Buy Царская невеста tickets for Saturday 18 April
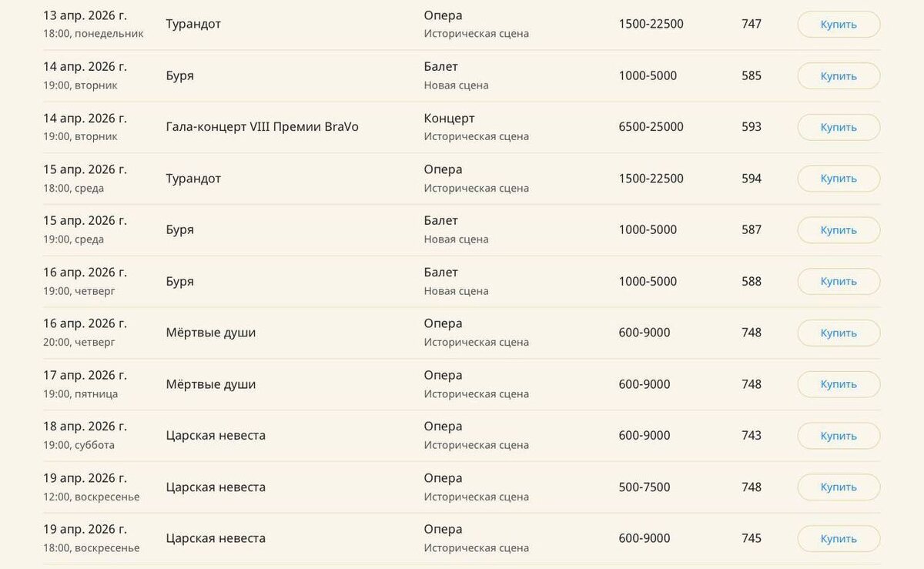924x569 pixels. tap(839, 436)
